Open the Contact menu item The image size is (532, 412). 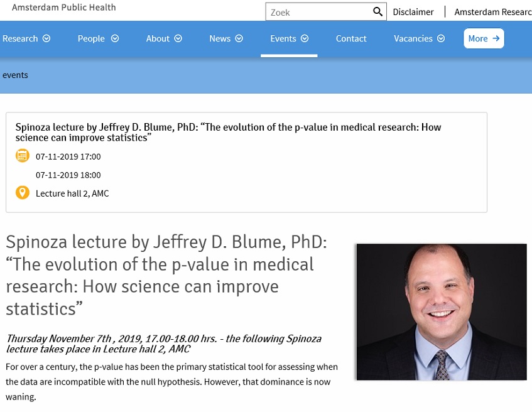[351, 38]
